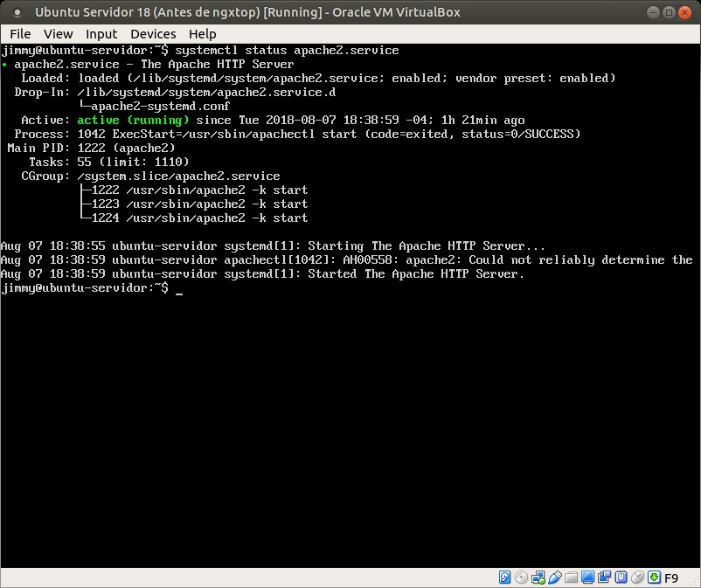
Task: Maximize the VirtualBox window
Action: point(668,12)
